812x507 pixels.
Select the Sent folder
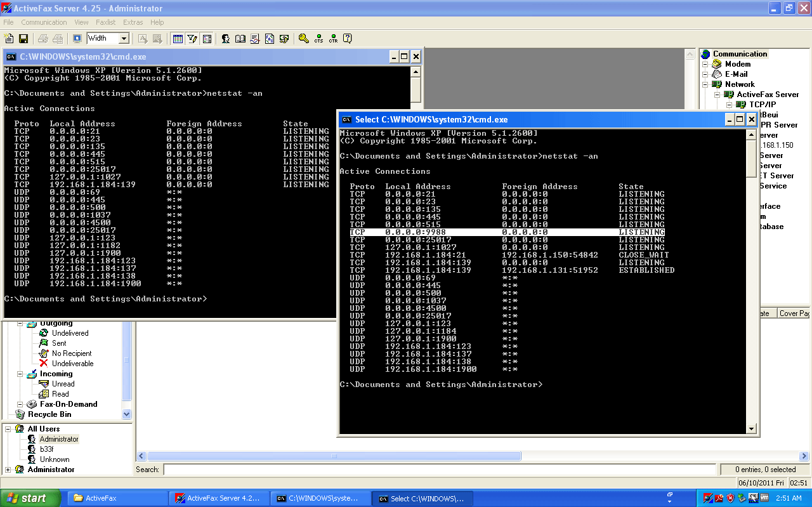59,343
